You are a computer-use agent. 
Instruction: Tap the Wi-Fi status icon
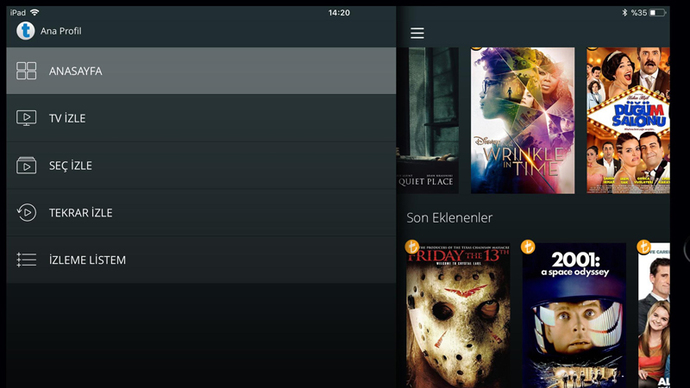pyautogui.click(x=34, y=12)
